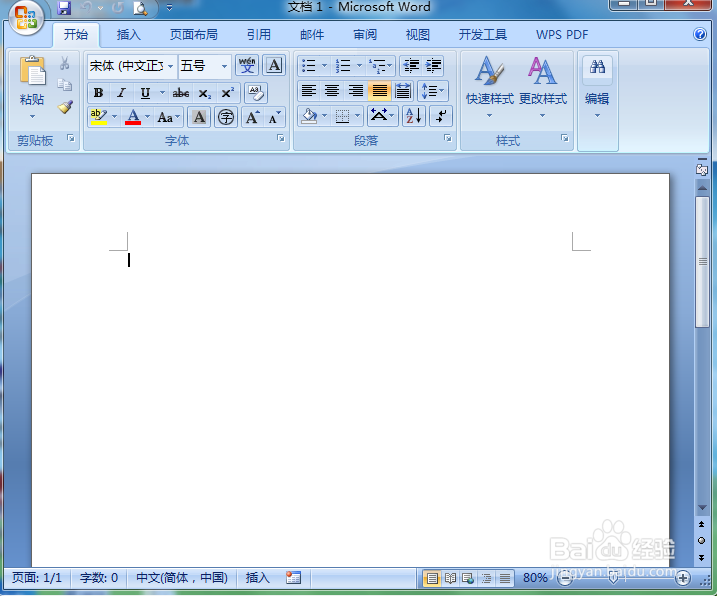Click the Help question mark icon
This screenshot has height=596, width=717.
click(x=700, y=34)
